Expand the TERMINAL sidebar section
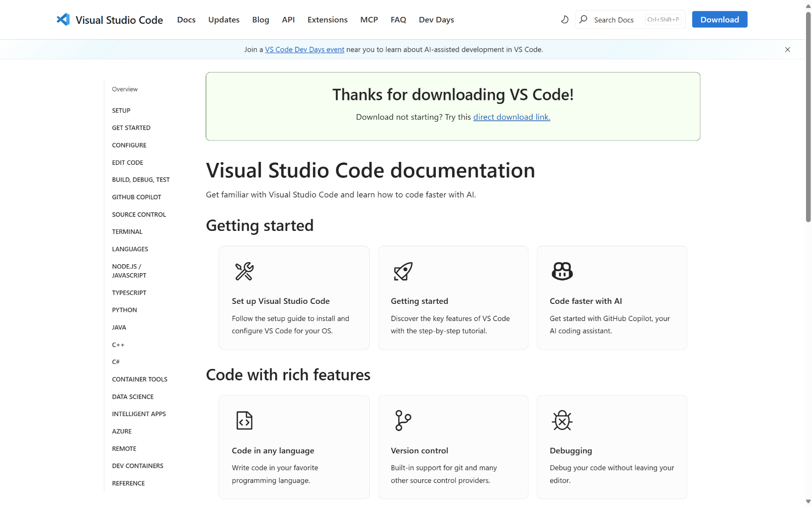This screenshot has width=812, height=507. coord(127,232)
